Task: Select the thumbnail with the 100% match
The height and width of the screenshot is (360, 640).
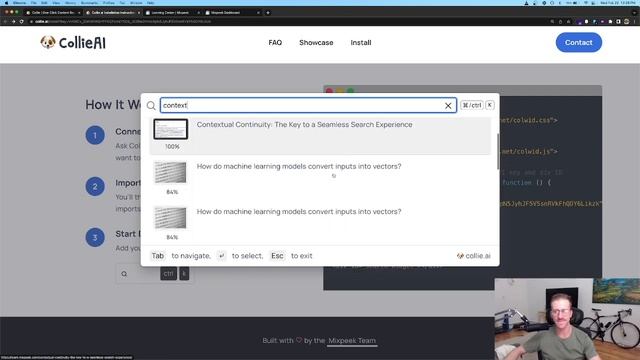Action: point(171,129)
